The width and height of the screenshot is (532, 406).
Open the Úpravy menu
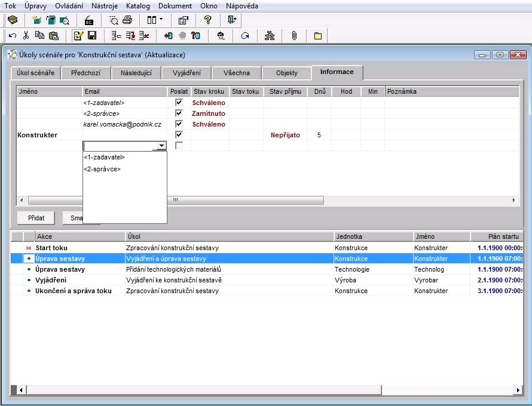pyautogui.click(x=35, y=6)
